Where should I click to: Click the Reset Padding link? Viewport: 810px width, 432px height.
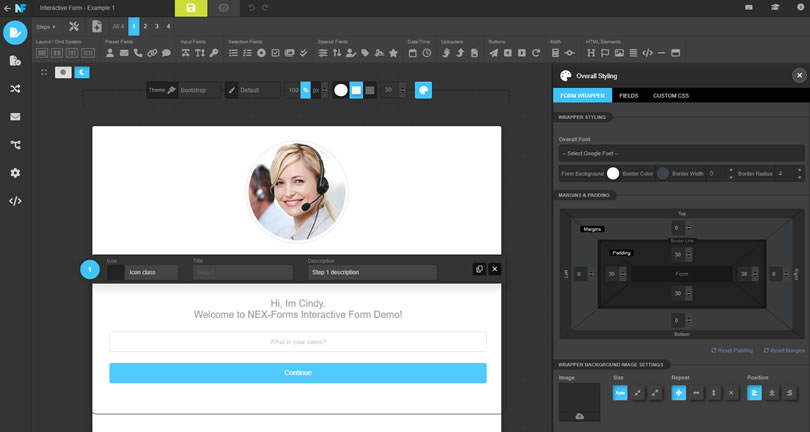pos(732,350)
